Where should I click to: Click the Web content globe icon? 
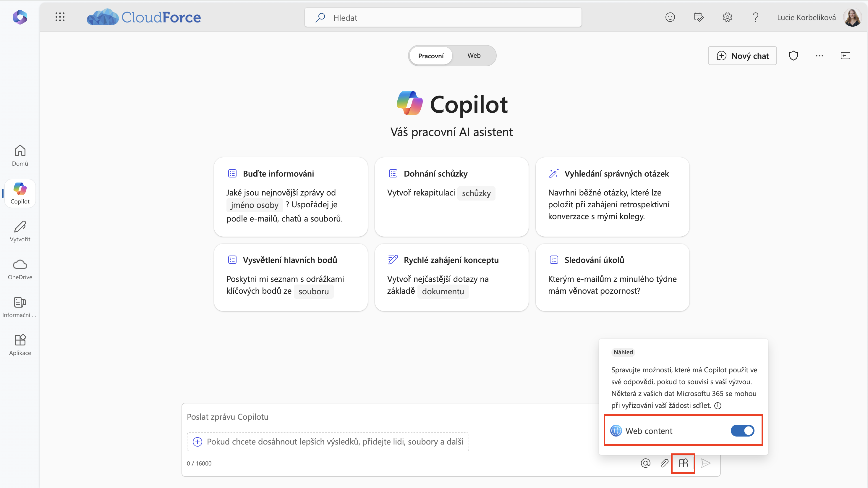pyautogui.click(x=616, y=431)
